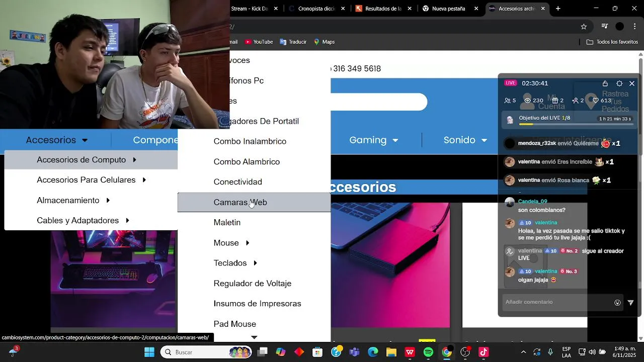Close the TikTok LIVE overlay panel
The height and width of the screenshot is (362, 644).
[632, 83]
